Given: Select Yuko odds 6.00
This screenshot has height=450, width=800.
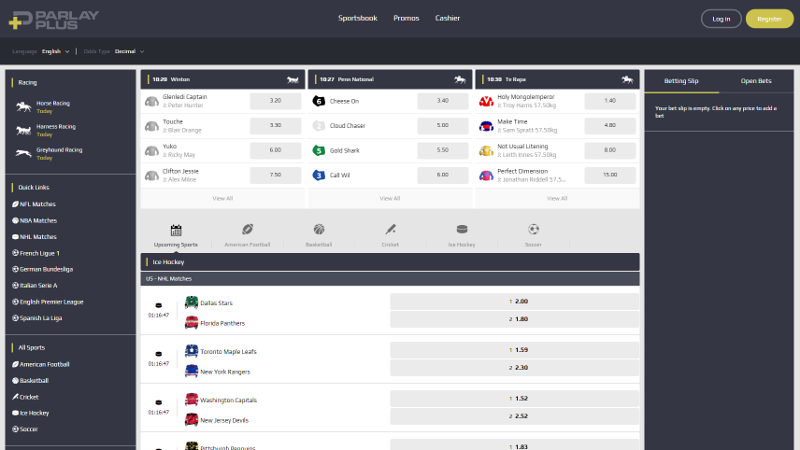Looking at the screenshot, I should tap(276, 150).
